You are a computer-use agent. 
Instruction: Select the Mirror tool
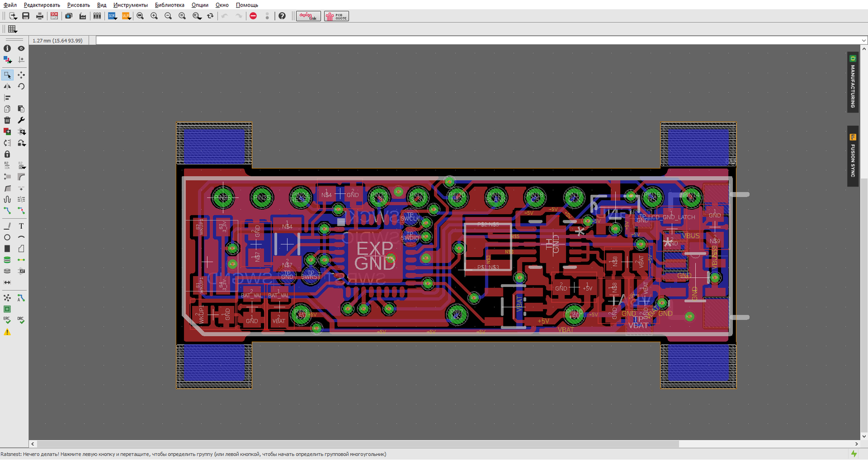(x=7, y=86)
